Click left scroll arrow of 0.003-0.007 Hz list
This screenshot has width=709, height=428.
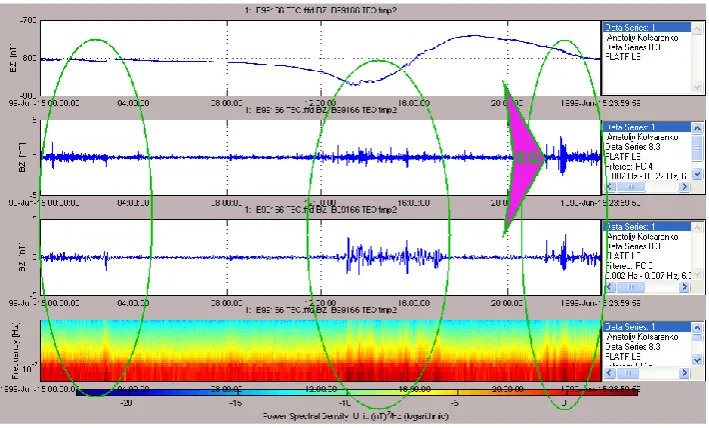[x=610, y=287]
